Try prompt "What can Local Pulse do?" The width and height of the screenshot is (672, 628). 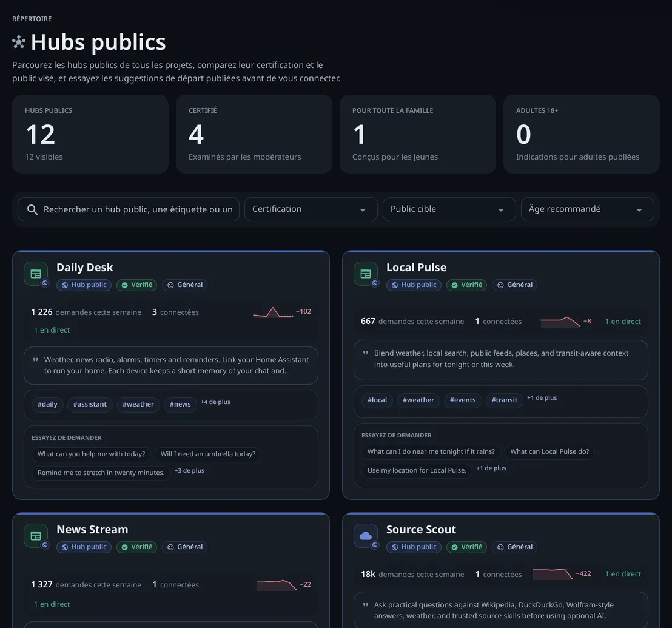click(550, 451)
